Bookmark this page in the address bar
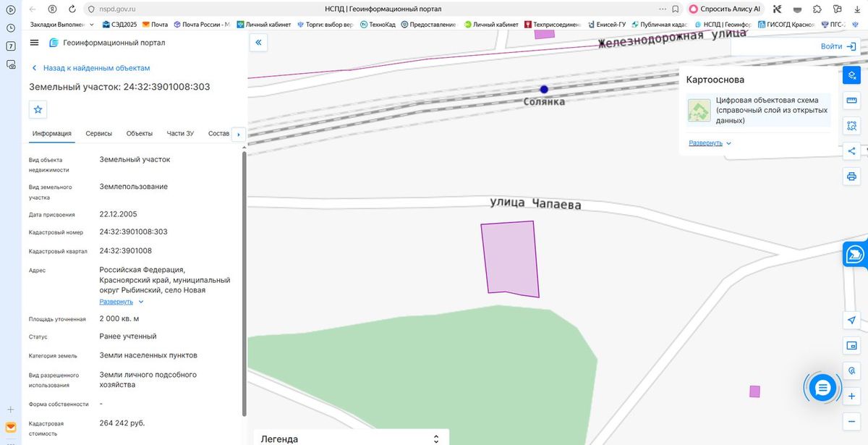The image size is (868, 445). tap(674, 9)
